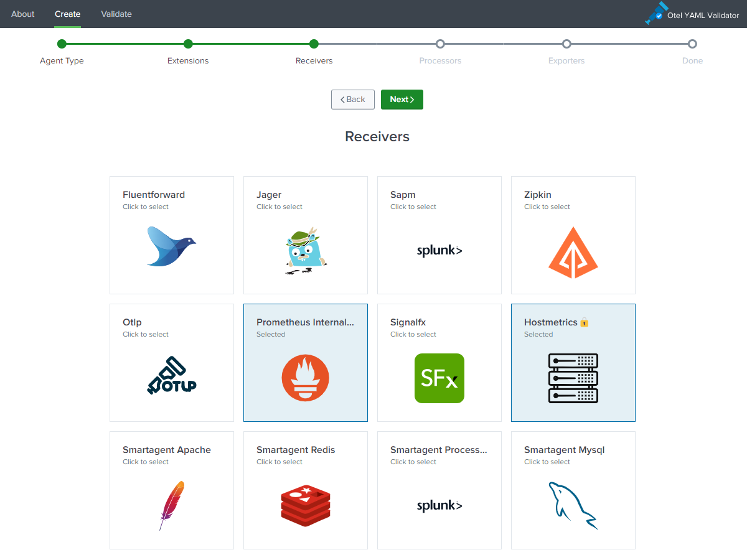Click the Redis red stack logo
The image size is (747, 560).
click(x=306, y=506)
